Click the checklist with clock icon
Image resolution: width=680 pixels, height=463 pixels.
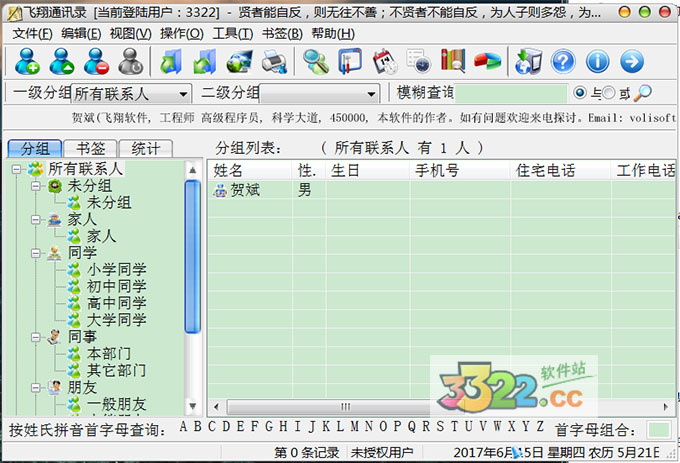[x=418, y=61]
